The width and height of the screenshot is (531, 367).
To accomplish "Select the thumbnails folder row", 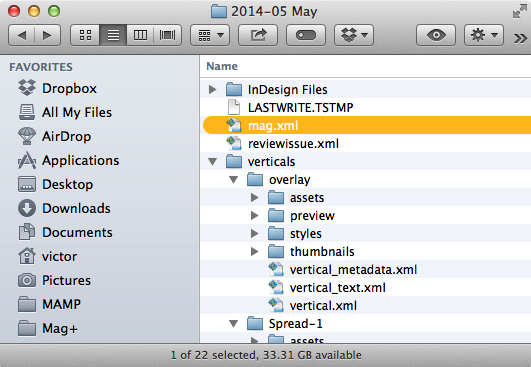I will click(366, 252).
